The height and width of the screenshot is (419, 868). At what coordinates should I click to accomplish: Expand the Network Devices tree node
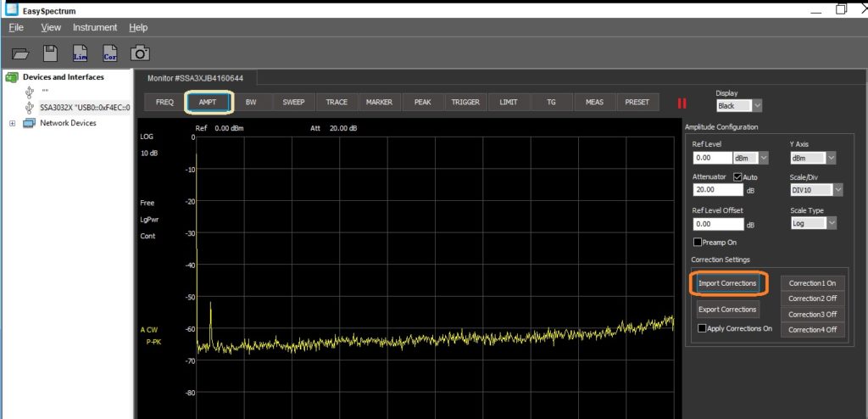tap(12, 123)
